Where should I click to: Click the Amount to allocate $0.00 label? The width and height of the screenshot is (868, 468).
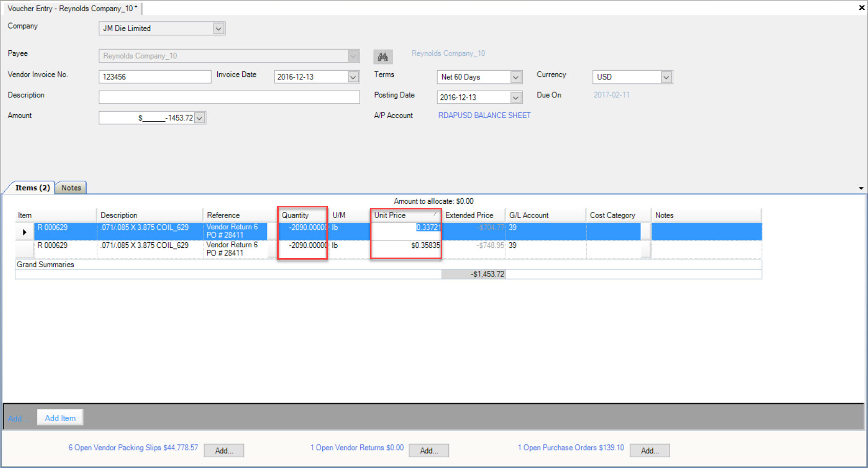(x=433, y=201)
